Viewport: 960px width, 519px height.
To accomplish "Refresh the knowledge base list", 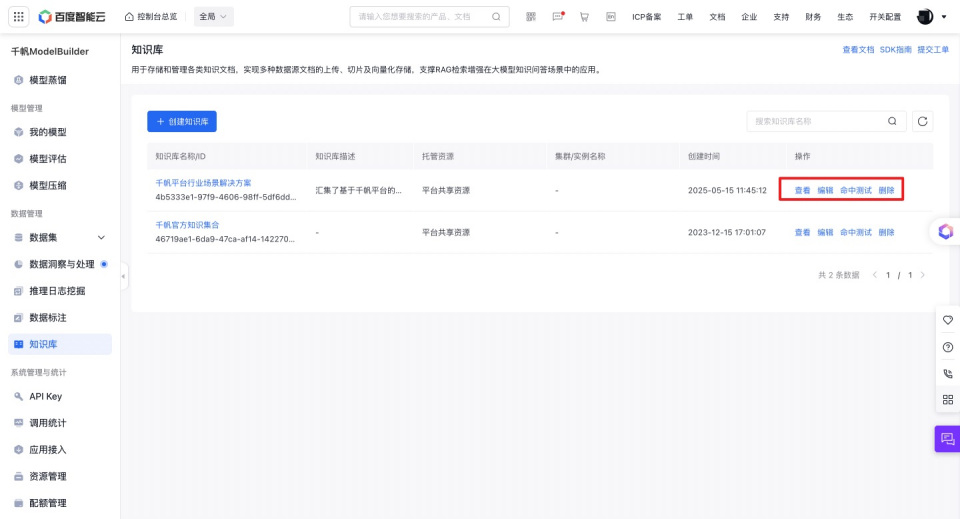I will coord(923,121).
